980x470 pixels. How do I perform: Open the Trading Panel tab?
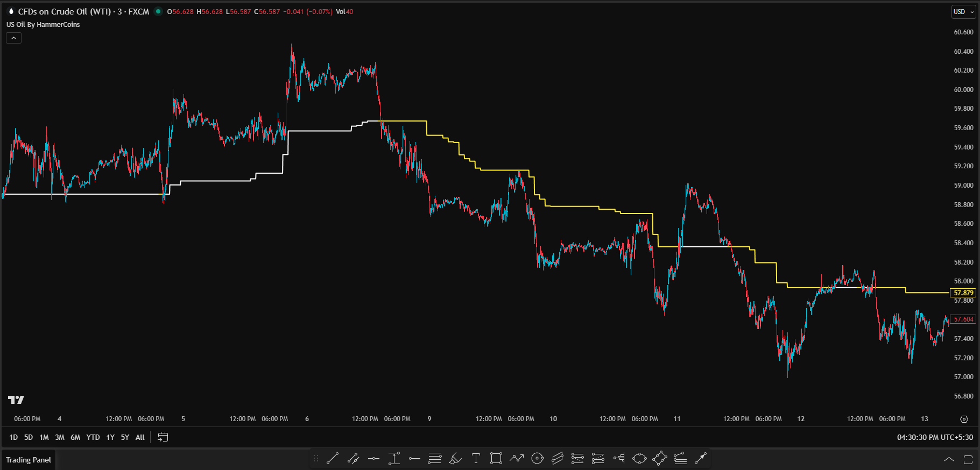[29, 460]
